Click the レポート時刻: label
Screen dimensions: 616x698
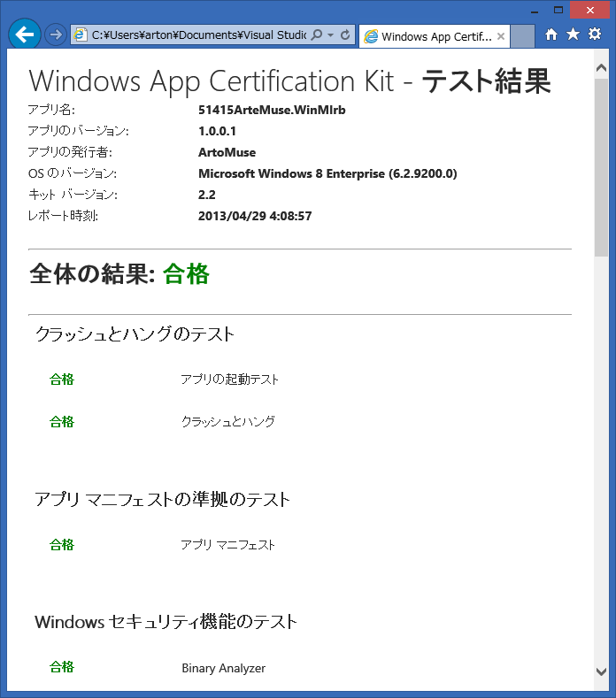click(63, 216)
